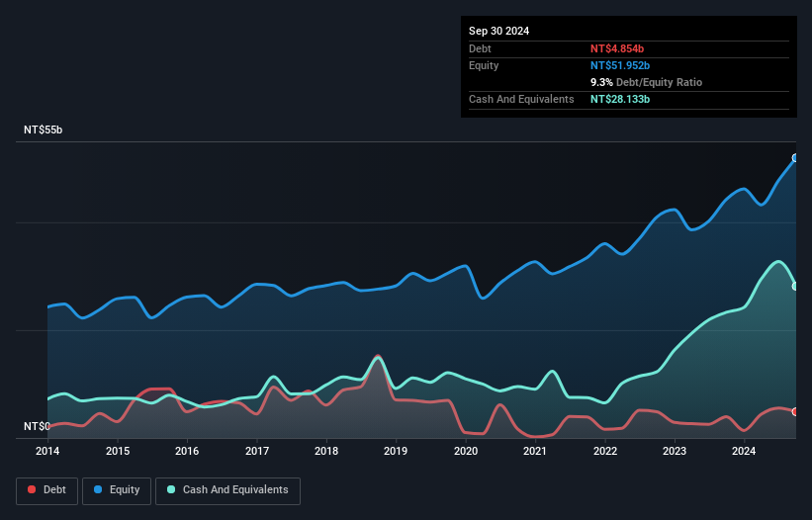Click the teal Cash legend dot

pyautogui.click(x=171, y=489)
